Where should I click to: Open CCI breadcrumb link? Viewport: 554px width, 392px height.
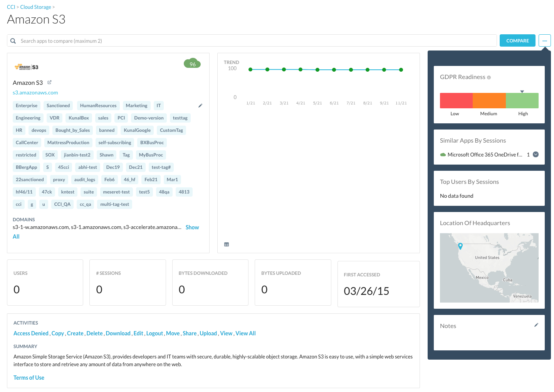[11, 7]
